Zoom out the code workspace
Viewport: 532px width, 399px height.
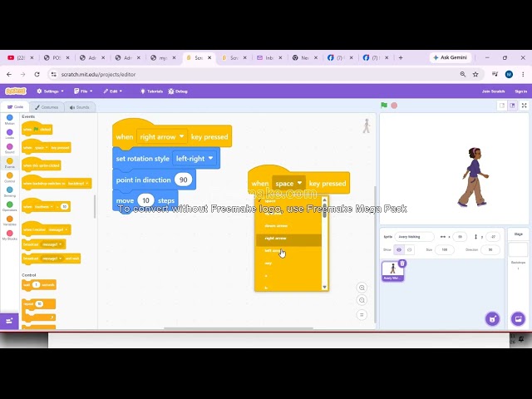362,300
